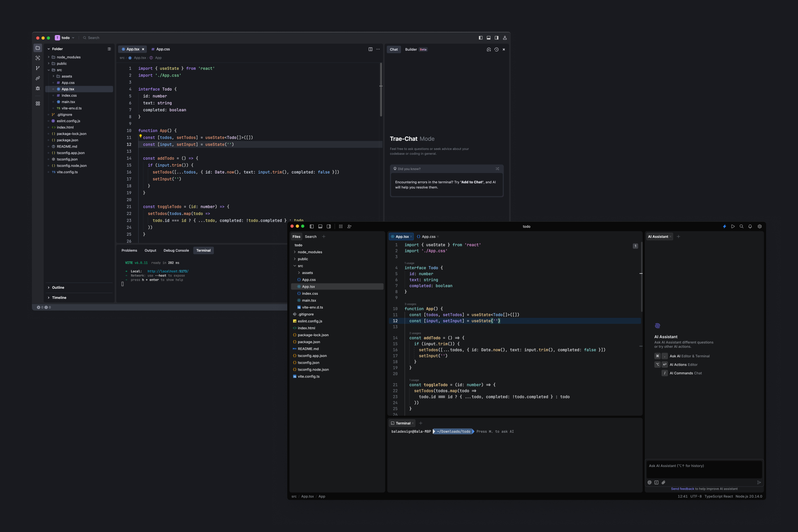Open the debug bug icon in left activity bar
The width and height of the screenshot is (798, 532).
tap(38, 89)
